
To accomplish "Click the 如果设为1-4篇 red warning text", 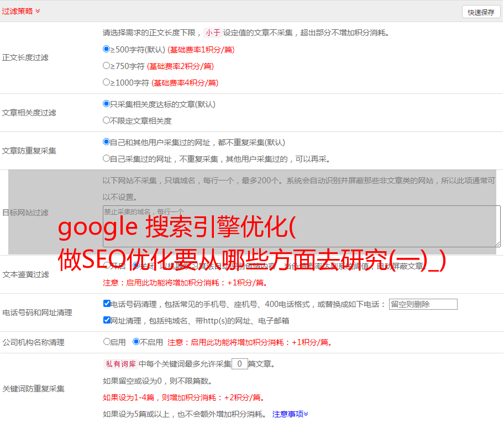I will [x=185, y=397].
